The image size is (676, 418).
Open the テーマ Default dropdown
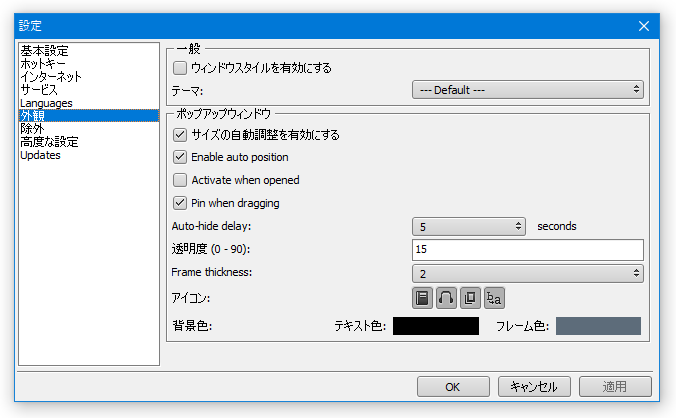click(x=528, y=90)
